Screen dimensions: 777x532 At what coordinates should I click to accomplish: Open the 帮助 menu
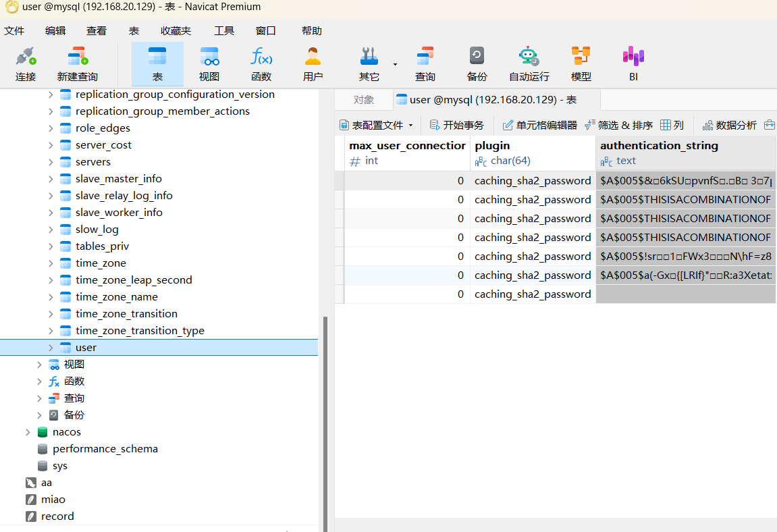pyautogui.click(x=312, y=31)
